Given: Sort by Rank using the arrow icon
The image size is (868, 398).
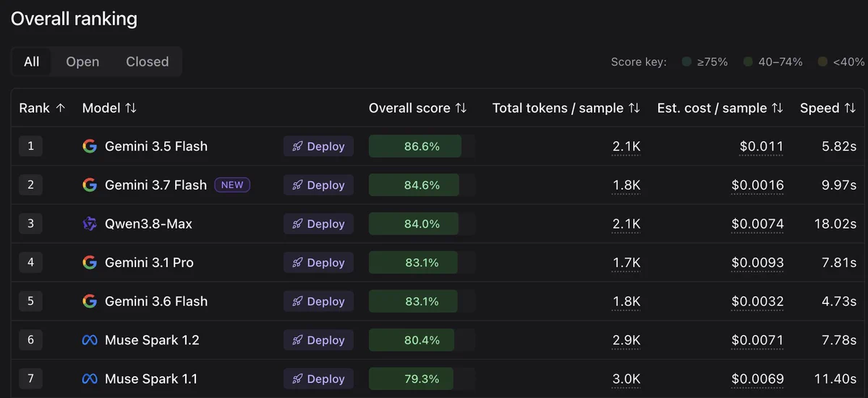Looking at the screenshot, I should click(60, 108).
